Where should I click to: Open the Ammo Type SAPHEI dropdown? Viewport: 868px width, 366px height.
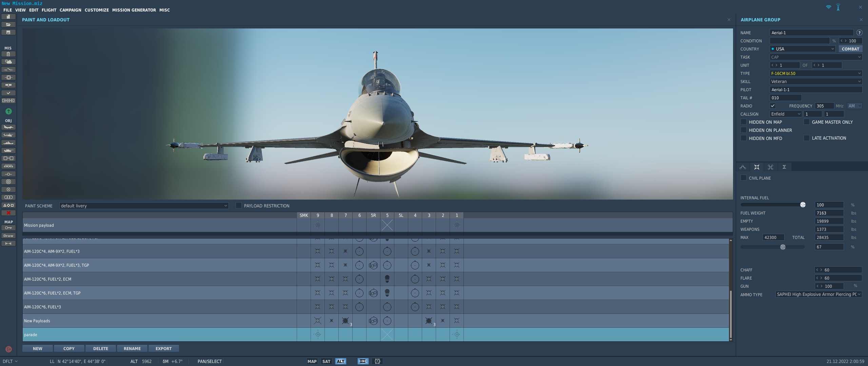pos(818,294)
